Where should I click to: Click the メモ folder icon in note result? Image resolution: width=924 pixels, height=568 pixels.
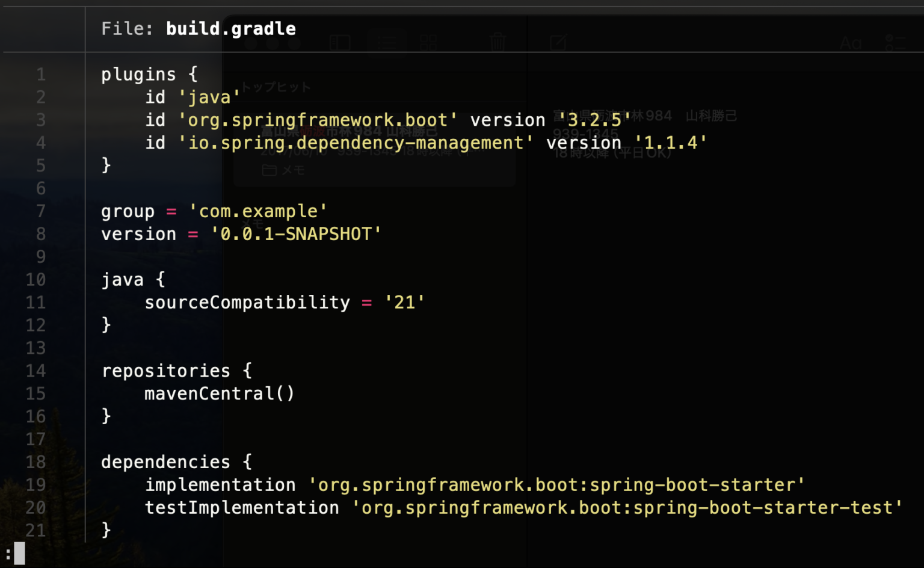(x=269, y=170)
